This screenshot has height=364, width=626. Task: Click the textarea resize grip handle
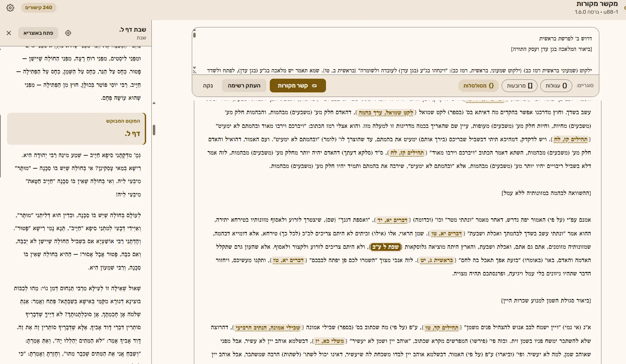point(194,72)
